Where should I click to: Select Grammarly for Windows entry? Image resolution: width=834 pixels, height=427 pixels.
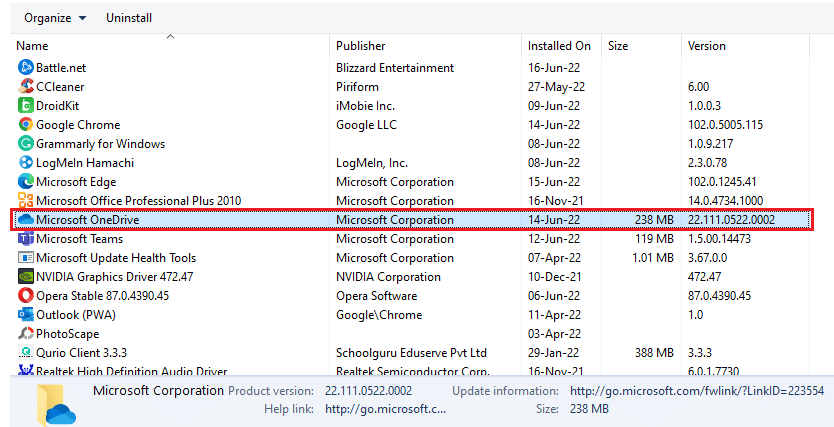[x=101, y=144]
